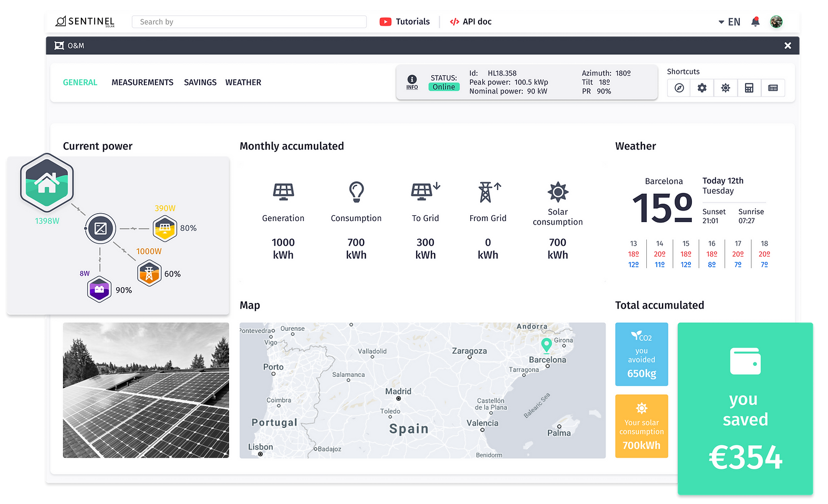Click the Peak power 100.5 kWp text
This screenshot has height=504, width=828.
tap(509, 82)
